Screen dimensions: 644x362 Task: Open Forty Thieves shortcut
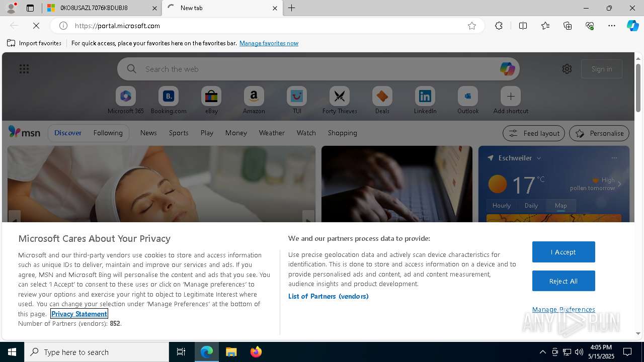(340, 100)
